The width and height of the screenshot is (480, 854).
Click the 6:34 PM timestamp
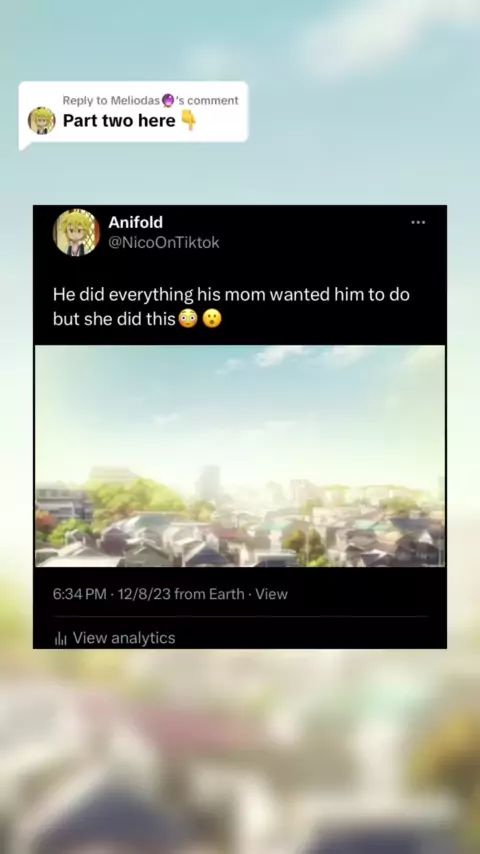click(80, 594)
